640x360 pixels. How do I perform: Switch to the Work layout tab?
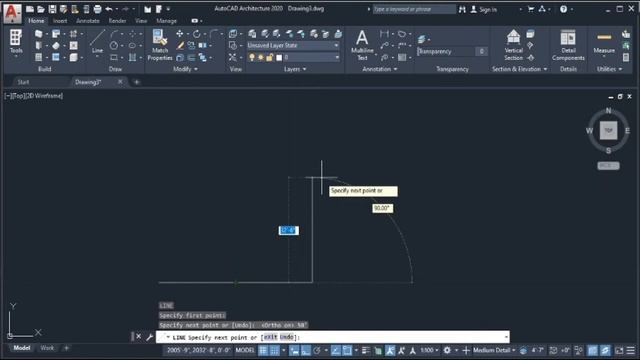click(47, 348)
